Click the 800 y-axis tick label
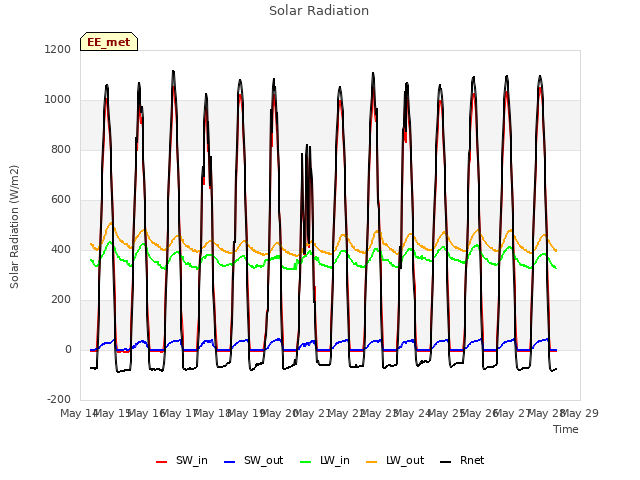Image resolution: width=640 pixels, height=480 pixels. point(61,149)
